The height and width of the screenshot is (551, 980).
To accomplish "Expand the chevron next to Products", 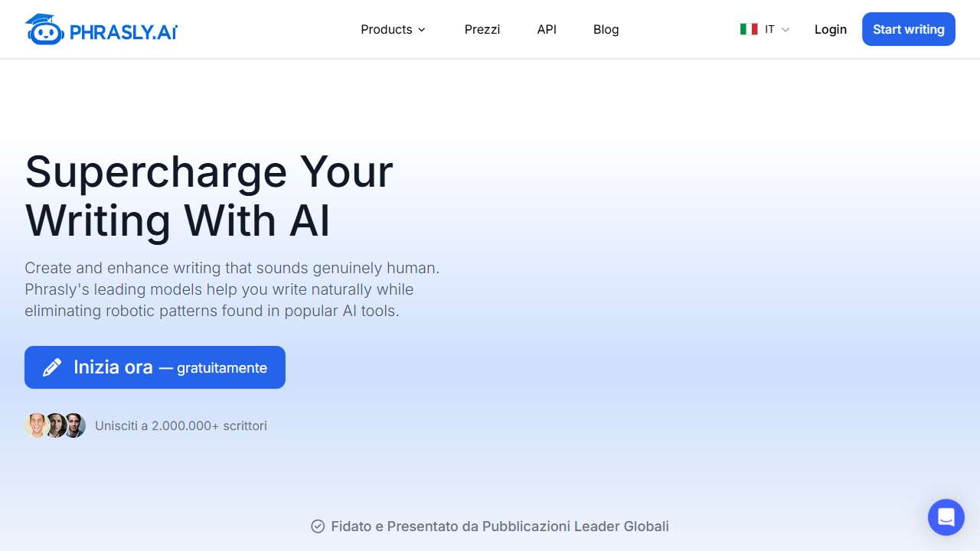I will click(421, 30).
